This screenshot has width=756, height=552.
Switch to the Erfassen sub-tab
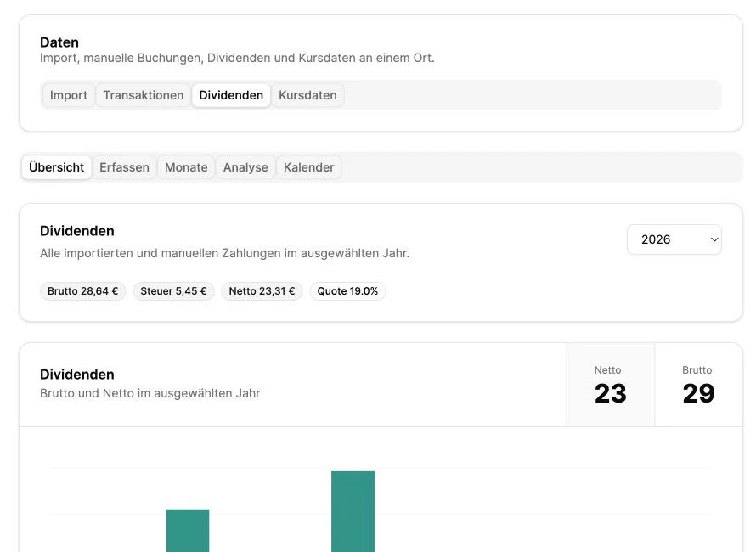pyautogui.click(x=124, y=167)
